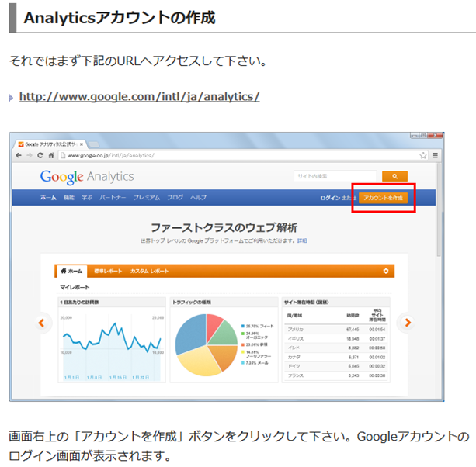476x467 pixels.
Task: Click the gear icon in orange bar
Action: tap(385, 271)
